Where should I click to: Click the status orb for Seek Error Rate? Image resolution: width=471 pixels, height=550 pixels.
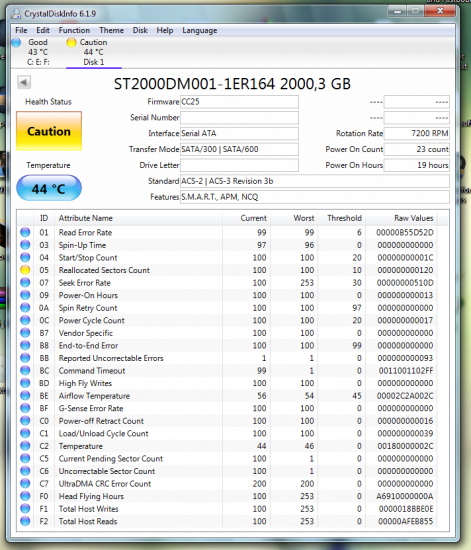[x=25, y=282]
